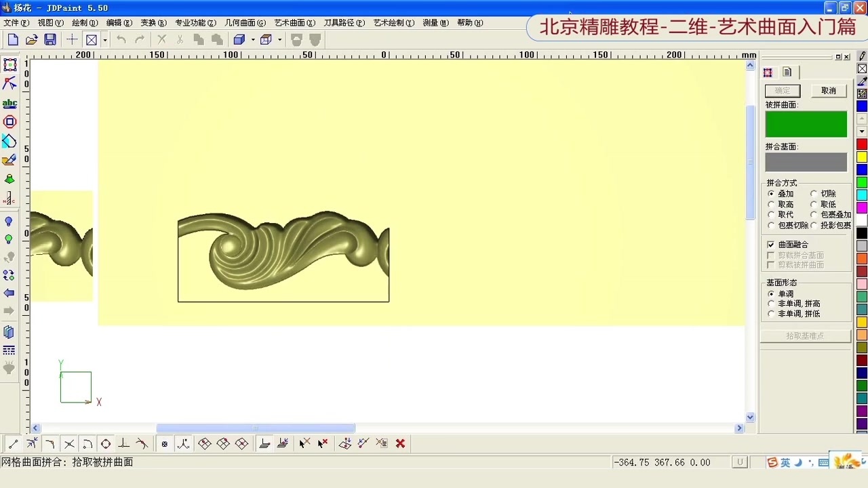Select the 包裹叠加 radio option

814,215
